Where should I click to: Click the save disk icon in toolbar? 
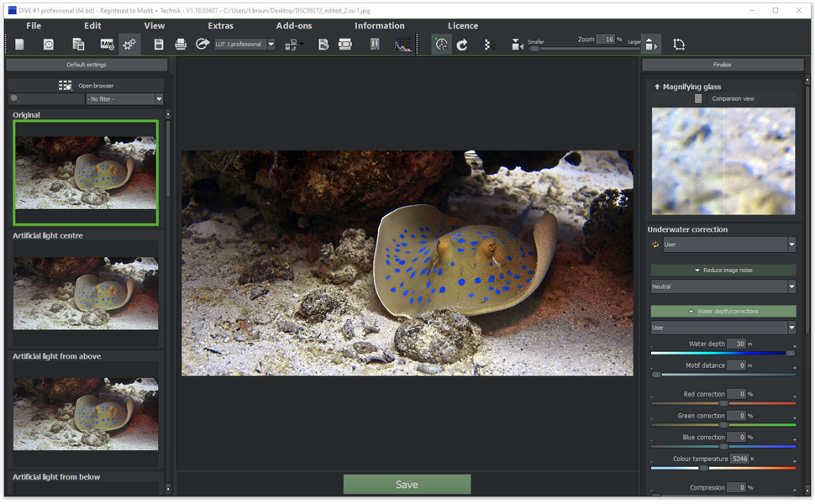point(159,45)
